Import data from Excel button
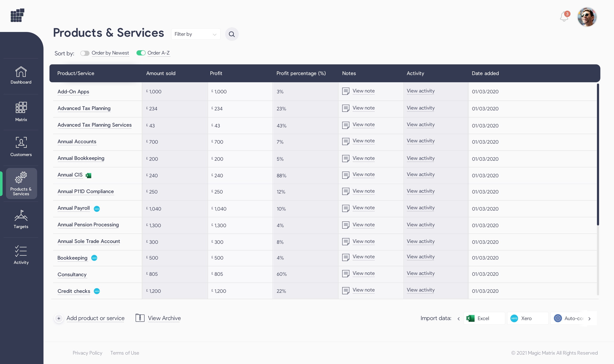The width and height of the screenshot is (614, 364). pos(484,318)
